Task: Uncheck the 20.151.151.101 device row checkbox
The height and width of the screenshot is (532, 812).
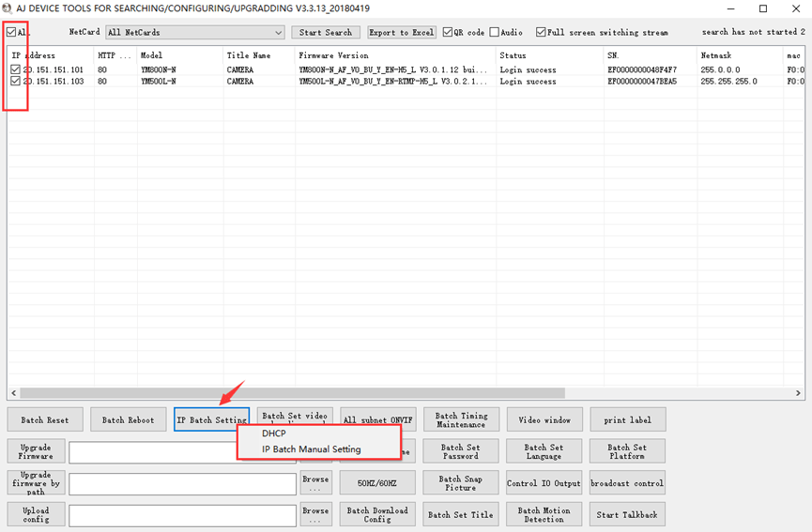Action: [16, 69]
